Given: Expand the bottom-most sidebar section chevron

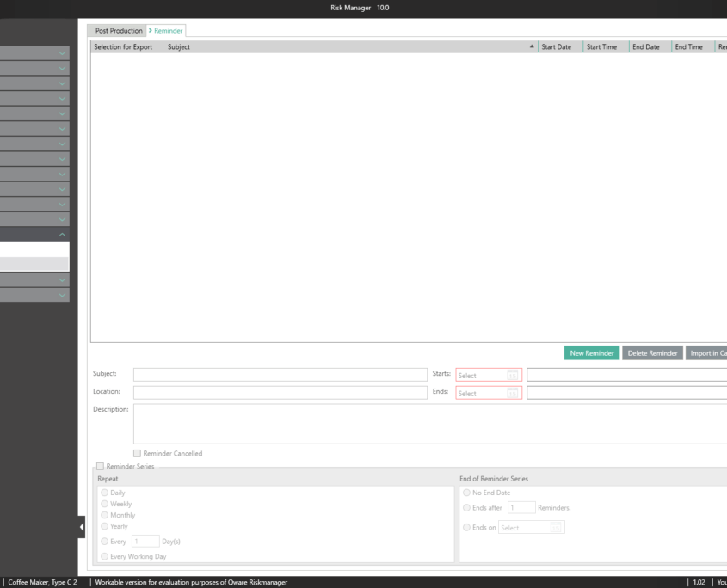Looking at the screenshot, I should click(x=62, y=295).
